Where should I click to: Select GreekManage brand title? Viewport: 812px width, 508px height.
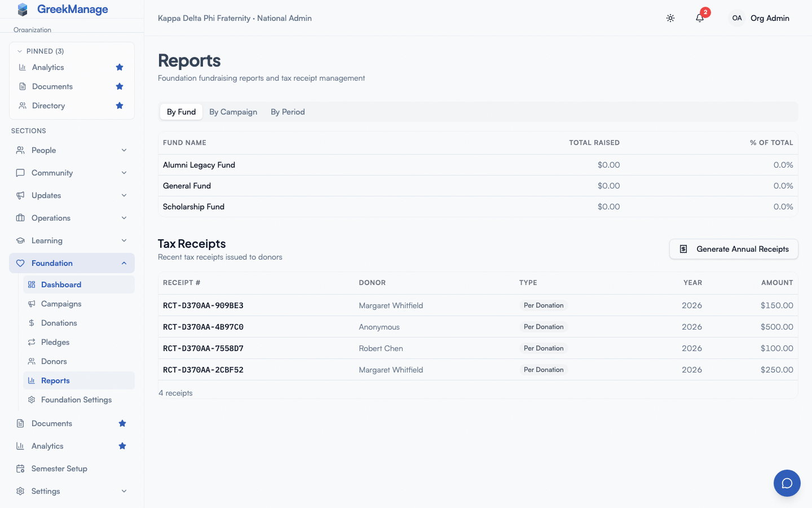pyautogui.click(x=72, y=9)
